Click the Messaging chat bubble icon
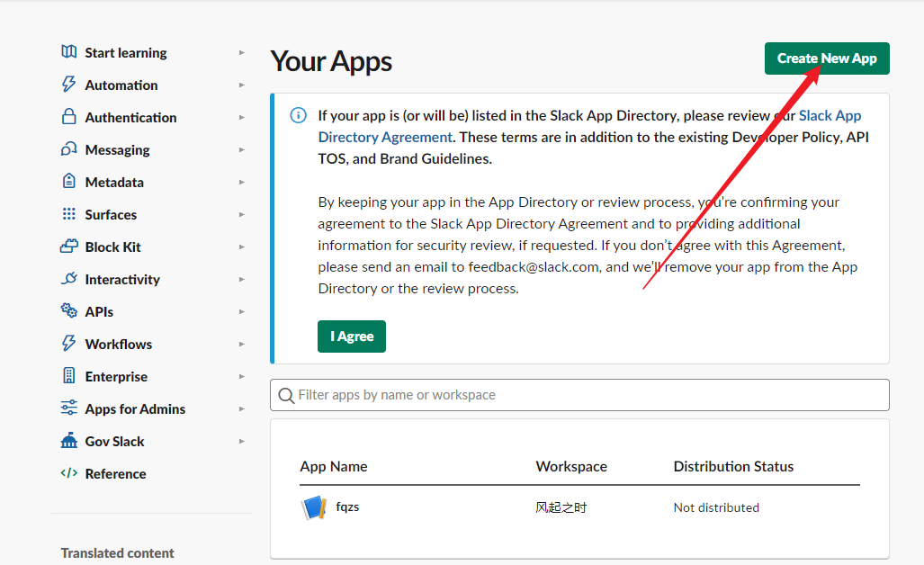The height and width of the screenshot is (565, 924). point(69,149)
